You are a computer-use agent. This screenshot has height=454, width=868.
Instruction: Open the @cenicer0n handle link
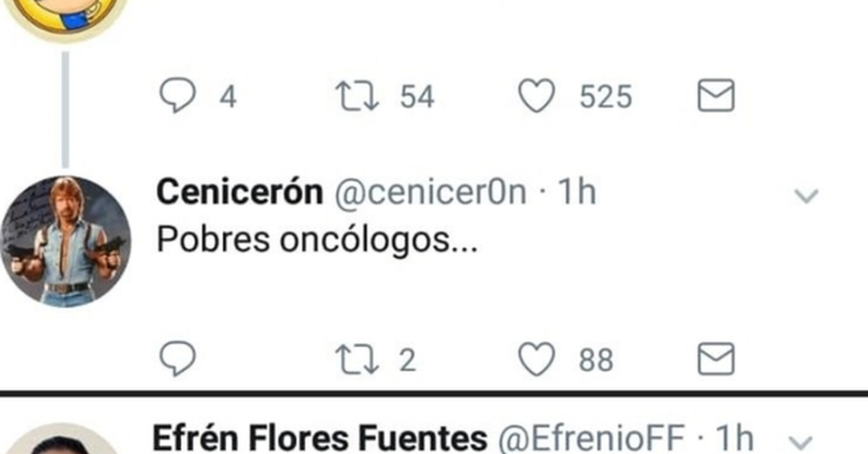tap(430, 192)
